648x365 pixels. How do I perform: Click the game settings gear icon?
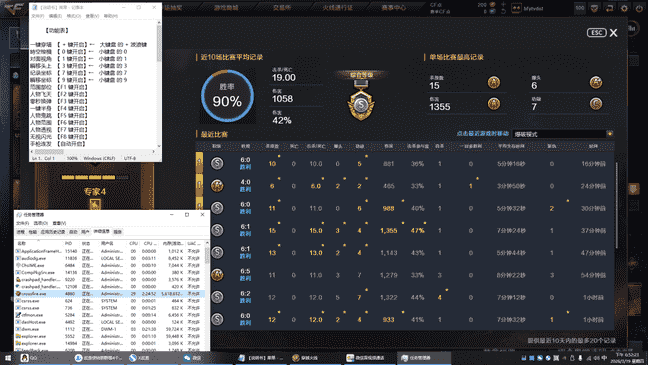624,8
